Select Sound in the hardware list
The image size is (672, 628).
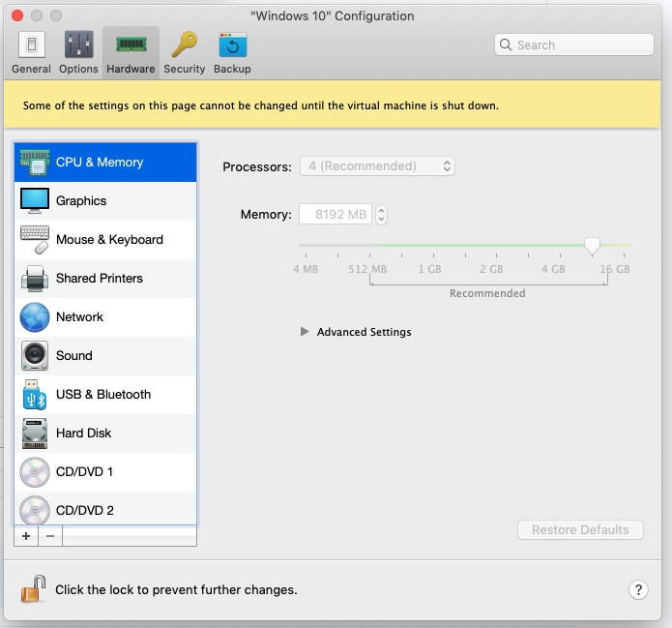105,356
